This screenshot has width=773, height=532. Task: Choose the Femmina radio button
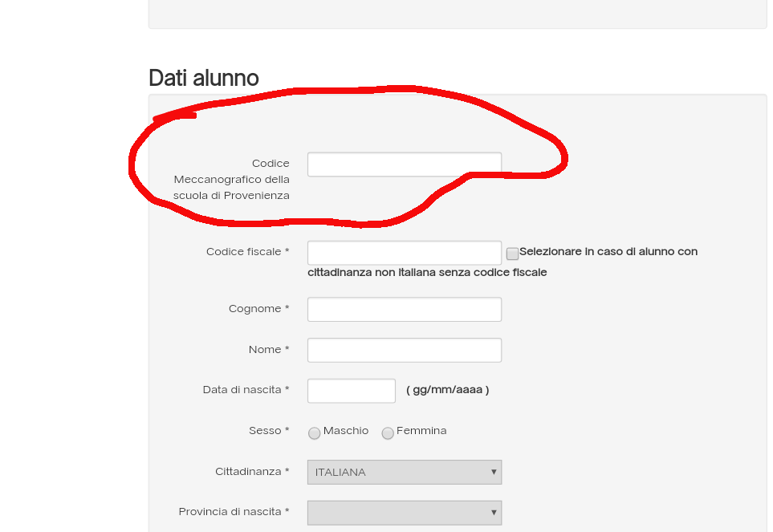coord(388,433)
